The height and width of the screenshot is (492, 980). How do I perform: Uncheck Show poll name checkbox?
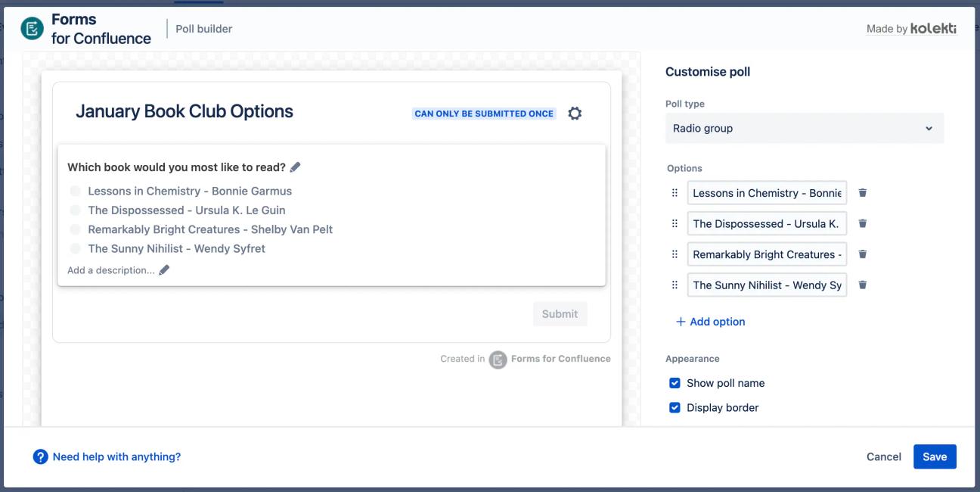point(675,383)
